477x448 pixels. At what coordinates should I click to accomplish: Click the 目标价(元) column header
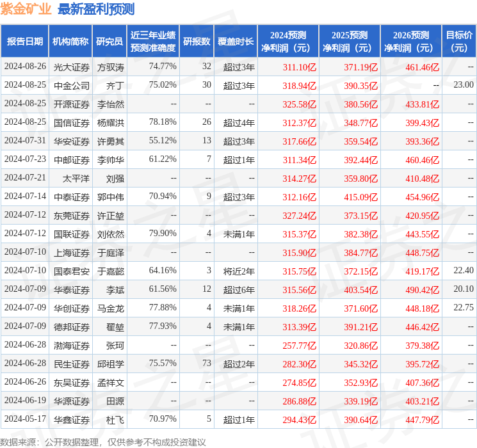click(x=458, y=41)
